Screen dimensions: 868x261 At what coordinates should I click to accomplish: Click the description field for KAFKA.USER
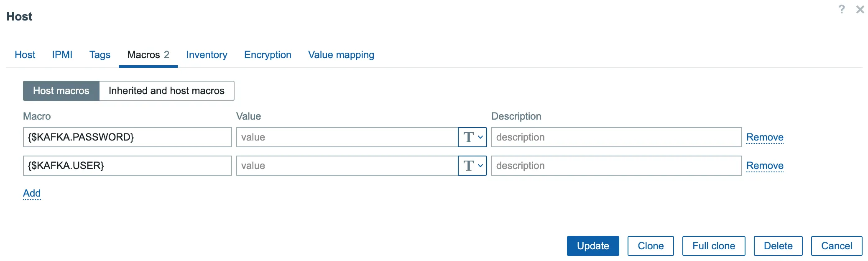[616, 166]
